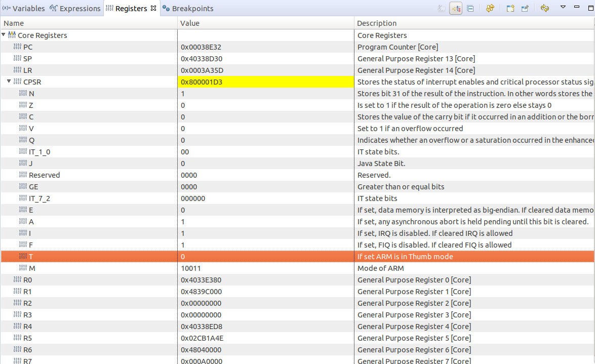Open the Expressions tab

coord(75,9)
